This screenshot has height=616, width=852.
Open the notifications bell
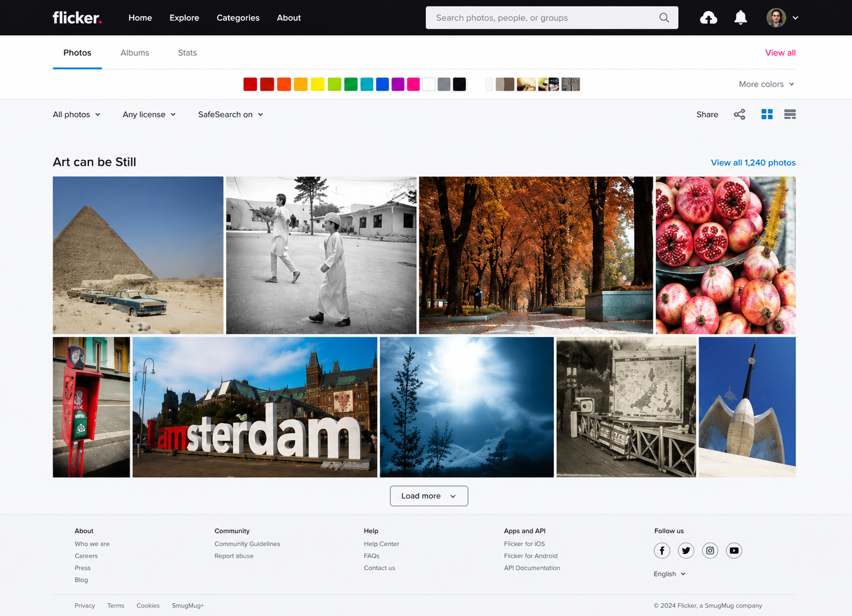click(x=741, y=18)
